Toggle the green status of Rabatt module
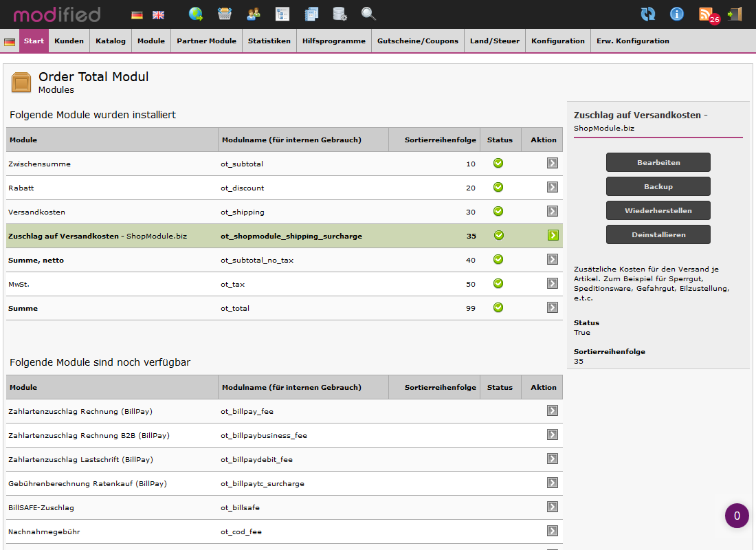The image size is (756, 550). click(498, 187)
